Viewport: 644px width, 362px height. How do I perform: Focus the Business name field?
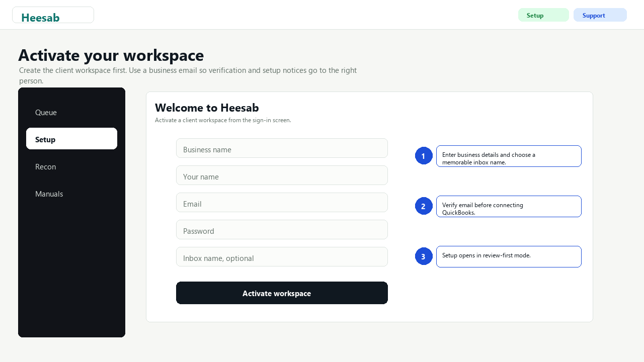click(x=282, y=148)
